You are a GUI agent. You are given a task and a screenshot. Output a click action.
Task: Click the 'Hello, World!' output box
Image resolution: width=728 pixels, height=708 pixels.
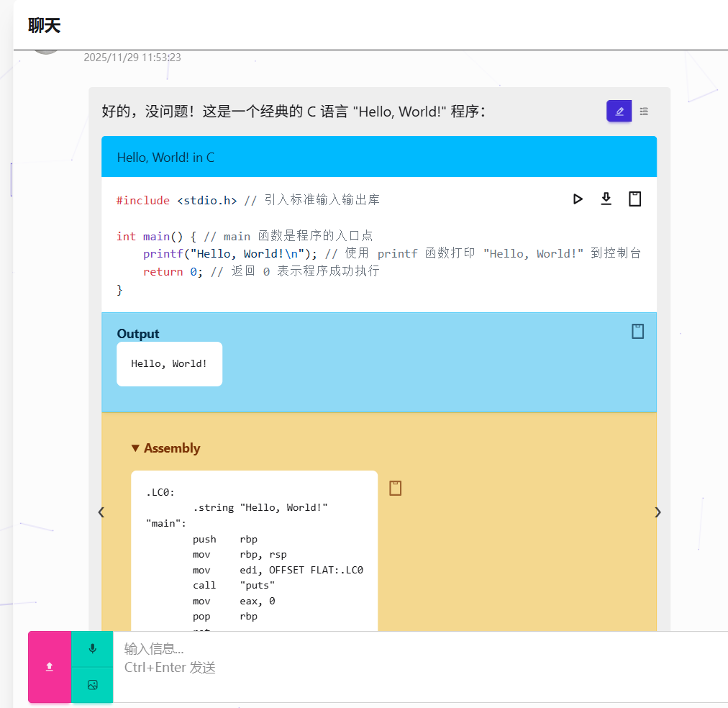click(x=170, y=364)
